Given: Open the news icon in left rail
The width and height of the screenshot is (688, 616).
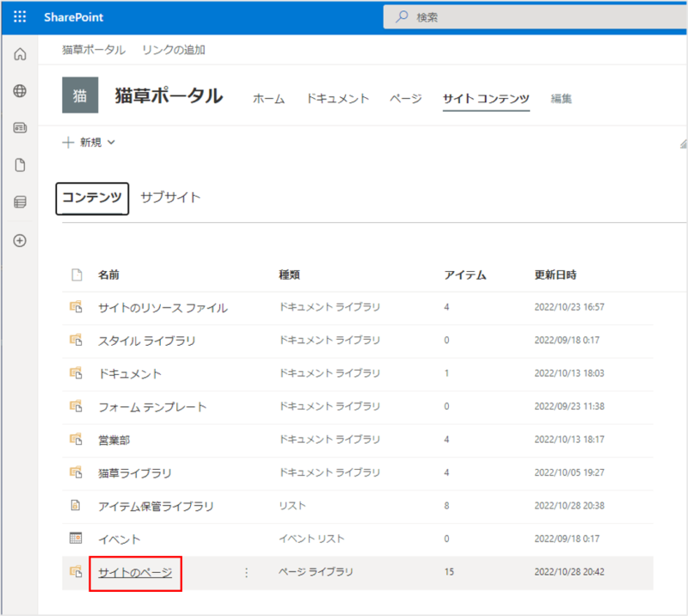Looking at the screenshot, I should point(20,128).
